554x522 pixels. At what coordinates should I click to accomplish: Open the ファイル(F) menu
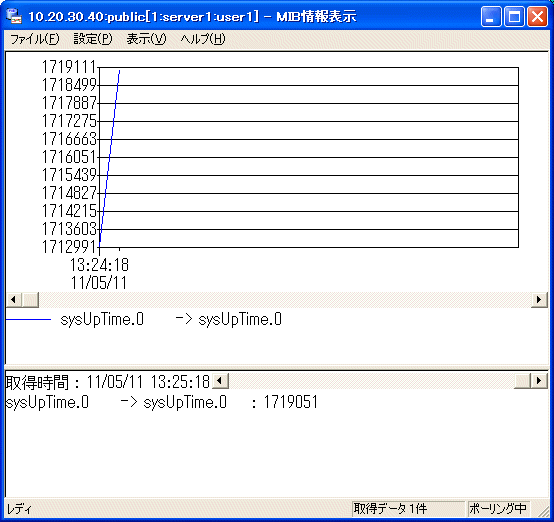(34, 39)
